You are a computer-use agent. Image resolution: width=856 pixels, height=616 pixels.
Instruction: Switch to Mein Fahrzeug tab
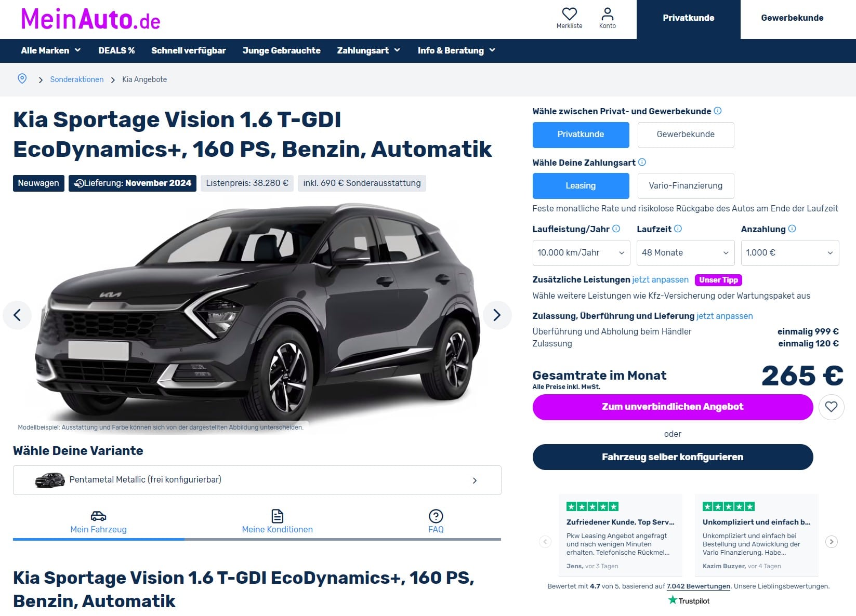pyautogui.click(x=98, y=523)
